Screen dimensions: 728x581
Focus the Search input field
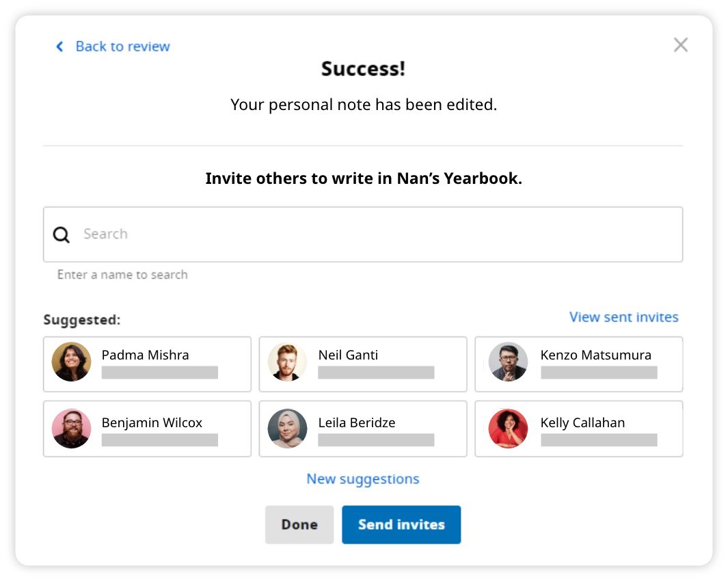(x=363, y=234)
